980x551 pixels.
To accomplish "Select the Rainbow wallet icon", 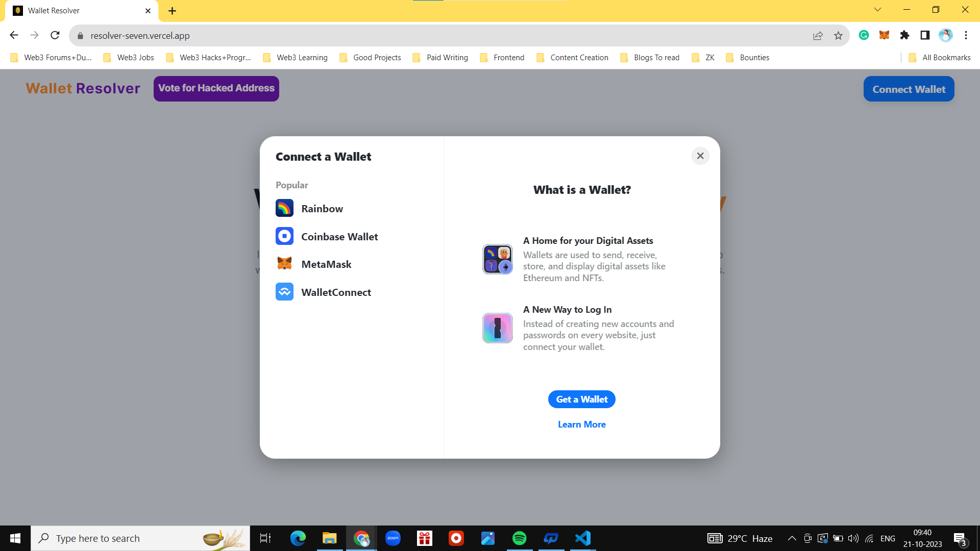I will (x=284, y=208).
